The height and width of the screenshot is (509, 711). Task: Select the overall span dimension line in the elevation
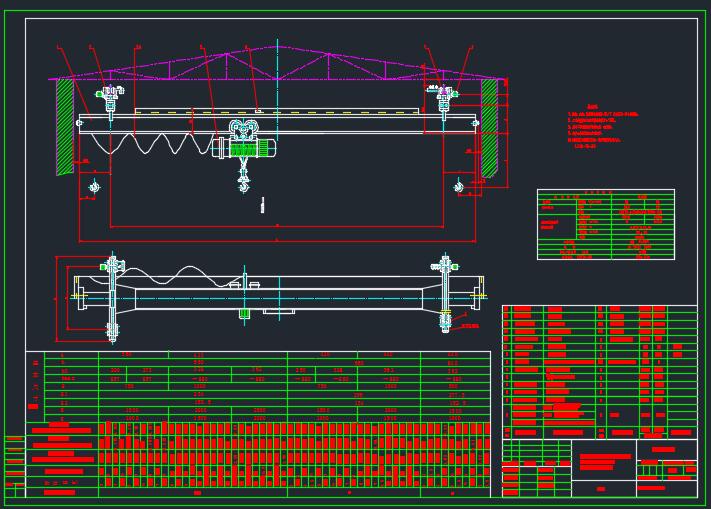[x=277, y=241]
